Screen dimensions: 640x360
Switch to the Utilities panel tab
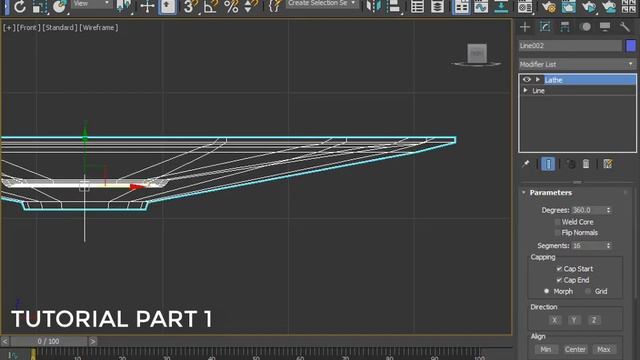[x=624, y=27]
